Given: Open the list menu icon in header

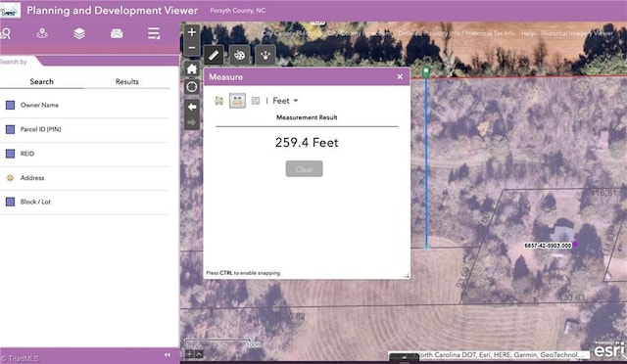Looking at the screenshot, I should pos(154,33).
